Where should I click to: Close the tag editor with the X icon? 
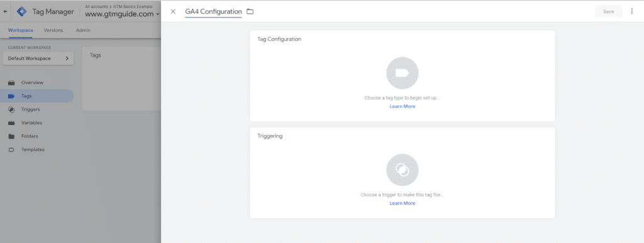[x=173, y=11]
